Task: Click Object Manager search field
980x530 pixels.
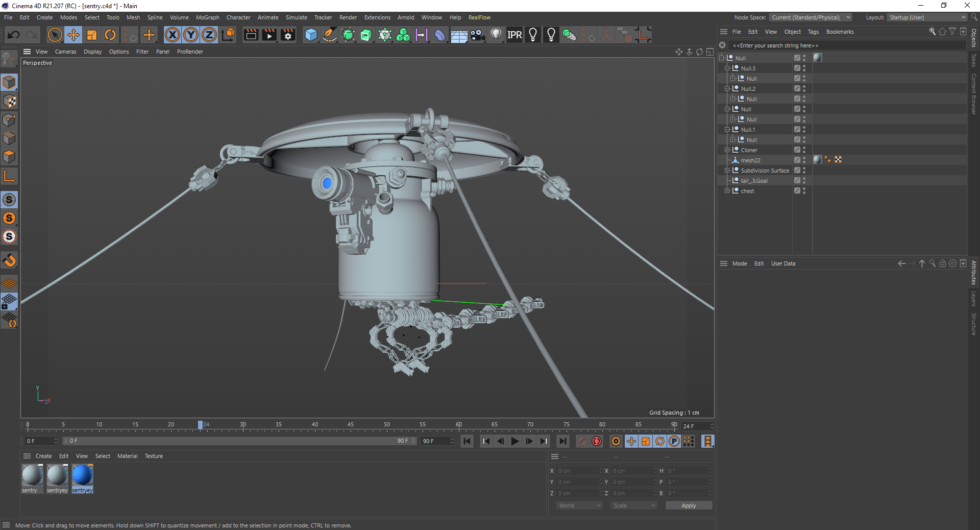Action: click(x=847, y=45)
